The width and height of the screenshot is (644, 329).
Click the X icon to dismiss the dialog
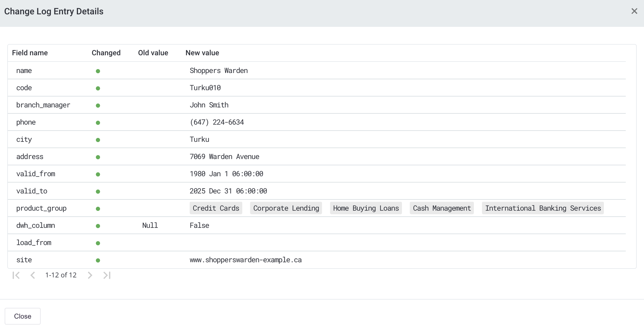(x=634, y=11)
